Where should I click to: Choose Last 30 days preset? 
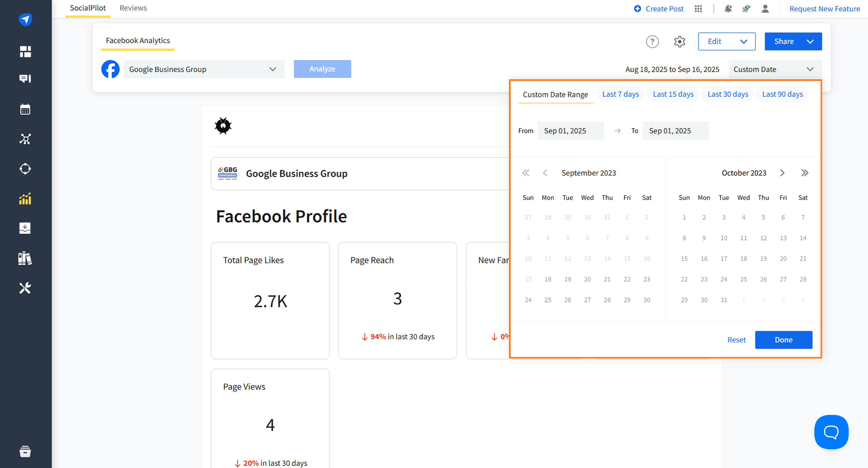click(x=728, y=94)
